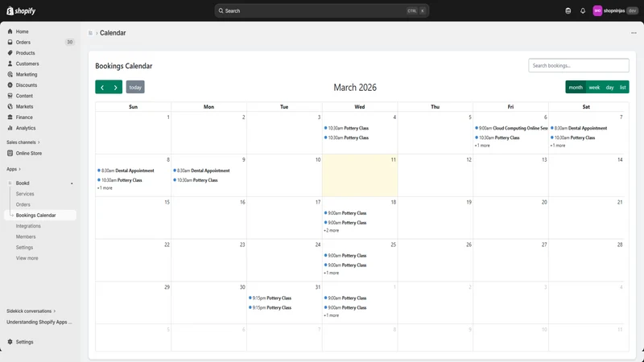
Task: Open Bookings Calendar in sidebar
Action: coord(35,215)
